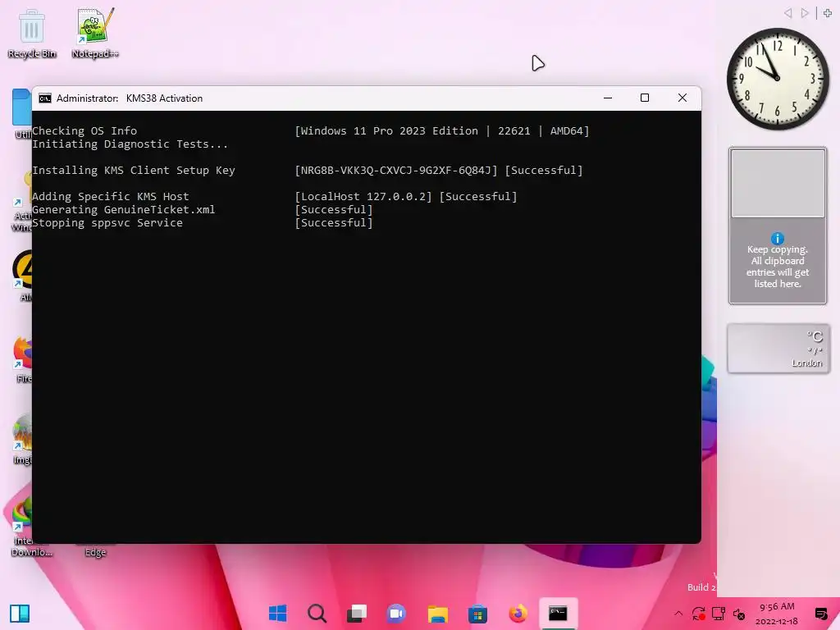
Task: Click the line Generating GenuineTicket.xml
Action: click(x=123, y=210)
